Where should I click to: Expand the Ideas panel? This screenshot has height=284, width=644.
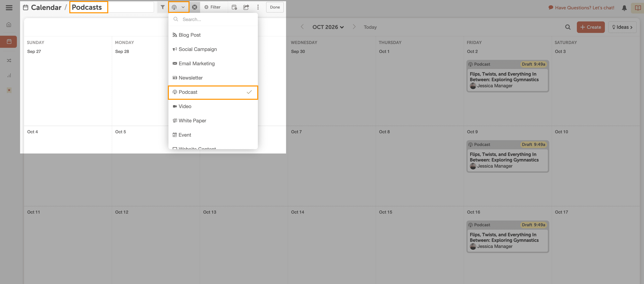pyautogui.click(x=622, y=27)
